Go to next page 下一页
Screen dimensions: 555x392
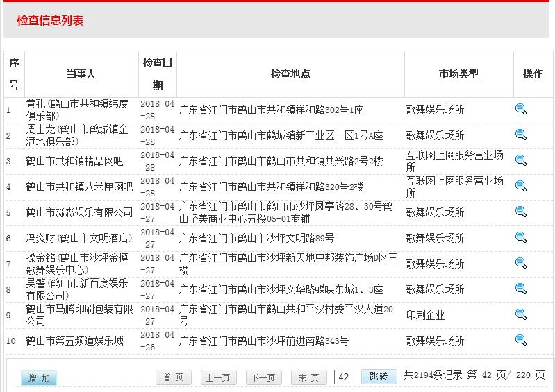(x=263, y=377)
